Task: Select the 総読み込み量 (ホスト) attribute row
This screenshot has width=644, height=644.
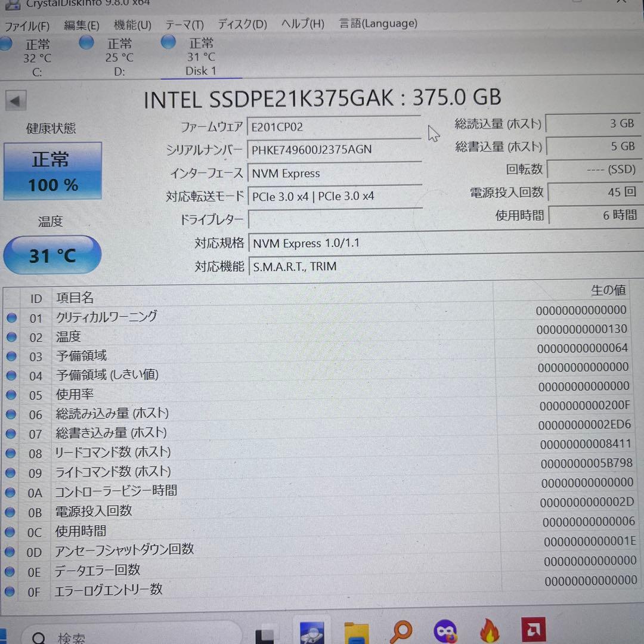Action: (x=316, y=411)
